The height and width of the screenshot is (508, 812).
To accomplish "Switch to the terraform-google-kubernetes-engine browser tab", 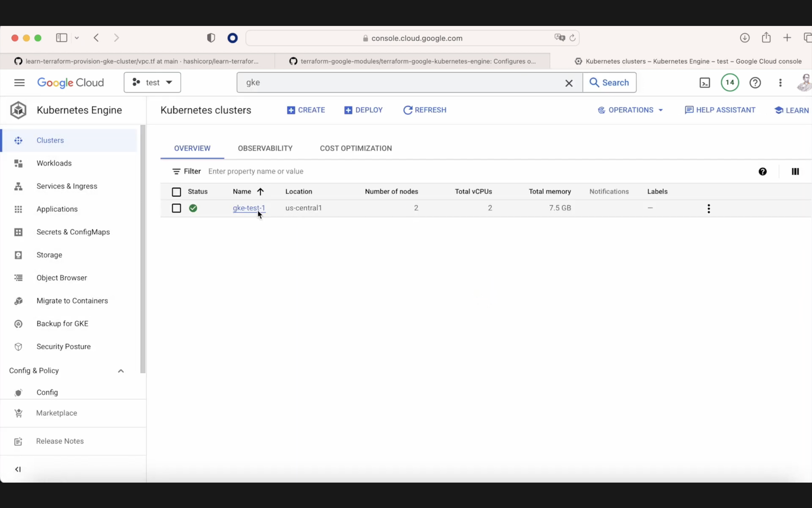I will coord(413,61).
